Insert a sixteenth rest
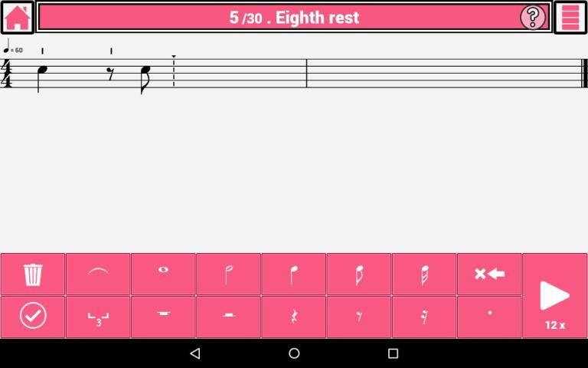 coord(424,317)
